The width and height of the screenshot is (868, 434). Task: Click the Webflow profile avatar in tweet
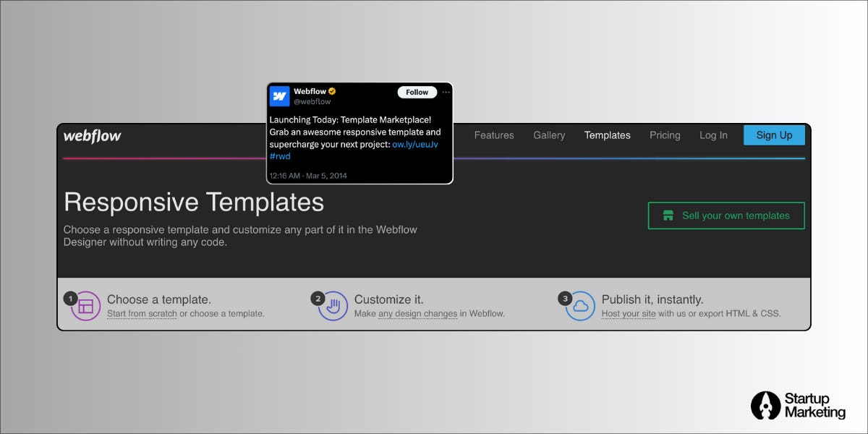280,96
